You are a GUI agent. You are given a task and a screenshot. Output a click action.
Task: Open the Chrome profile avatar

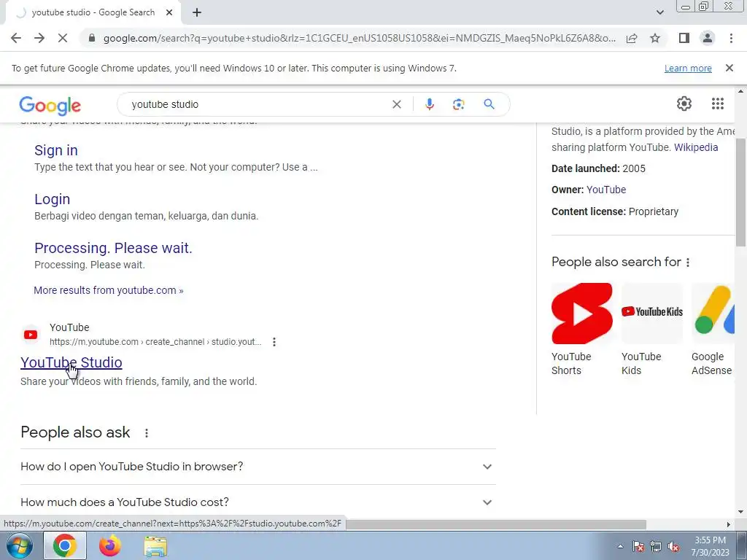[708, 38]
